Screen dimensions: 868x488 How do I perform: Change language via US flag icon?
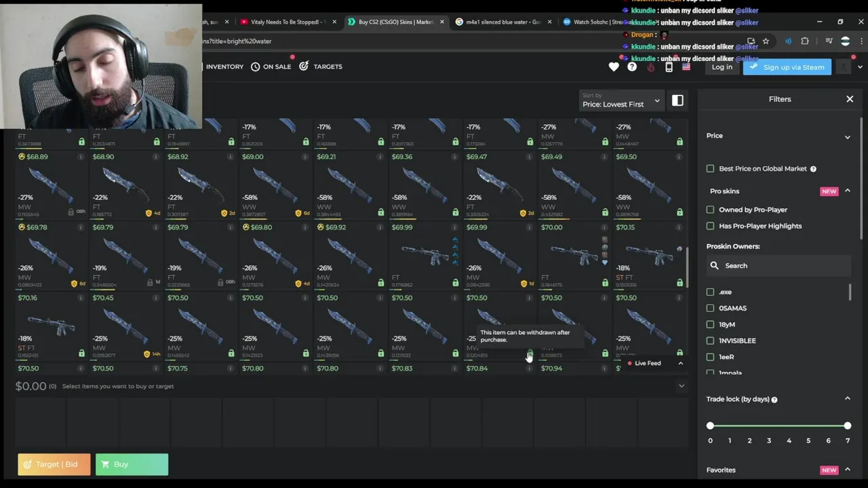click(x=686, y=67)
